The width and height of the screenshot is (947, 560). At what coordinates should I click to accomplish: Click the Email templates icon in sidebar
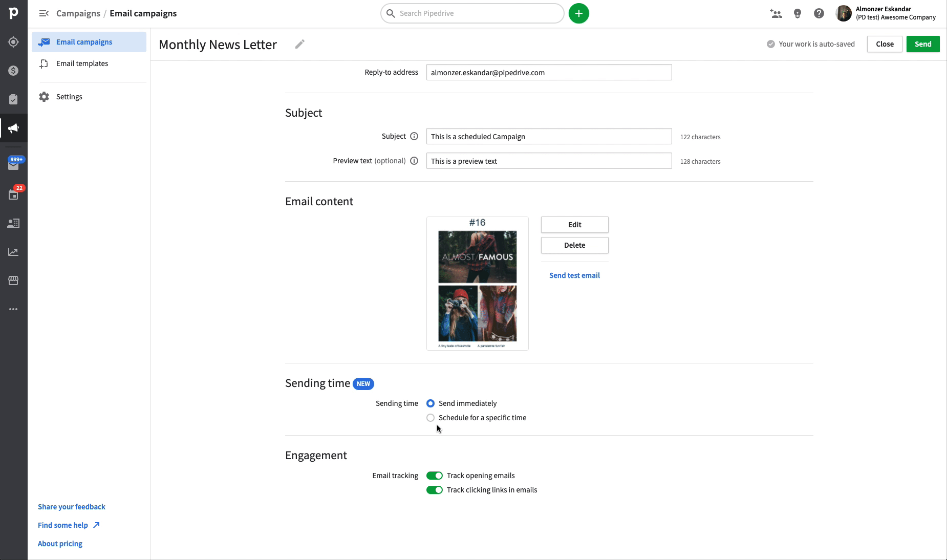pyautogui.click(x=44, y=63)
